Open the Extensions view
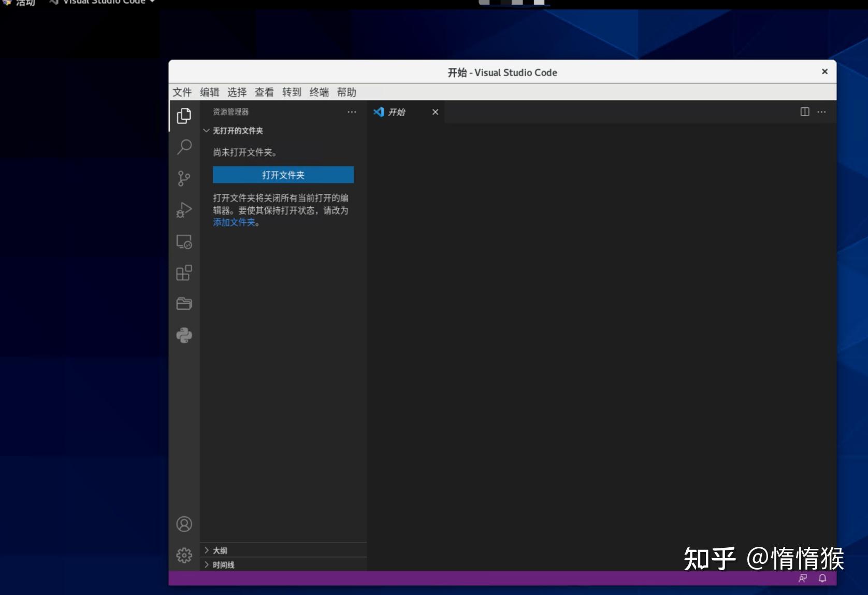Viewport: 868px width, 595px height. [x=184, y=273]
